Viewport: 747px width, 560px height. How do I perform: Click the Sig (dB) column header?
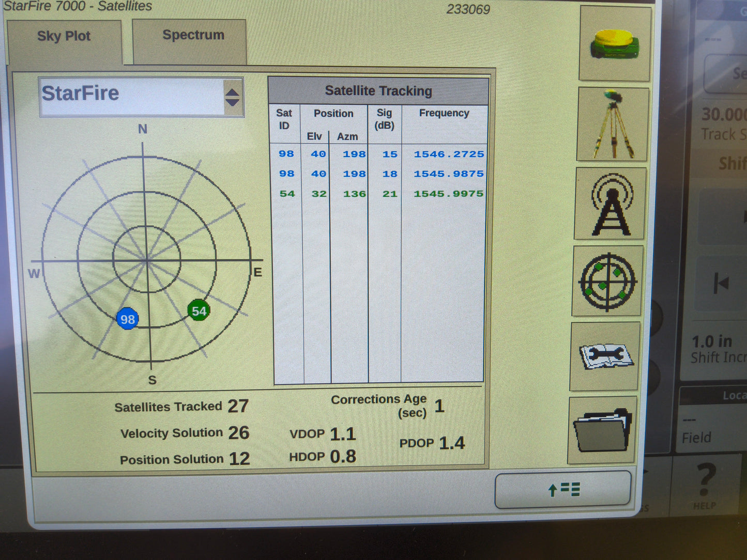click(384, 119)
